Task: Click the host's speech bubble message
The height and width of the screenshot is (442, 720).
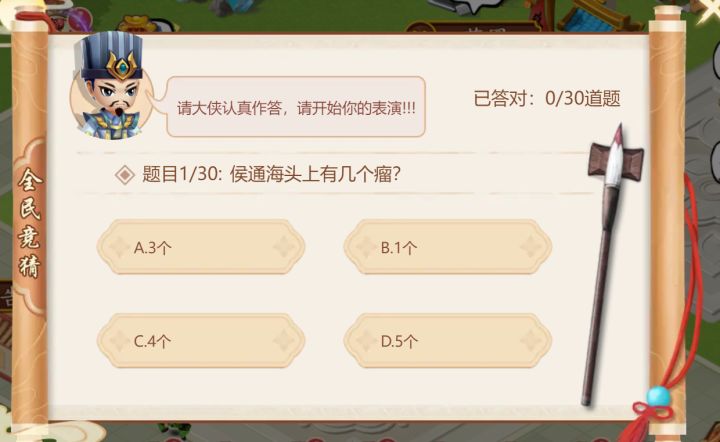Action: [x=296, y=107]
